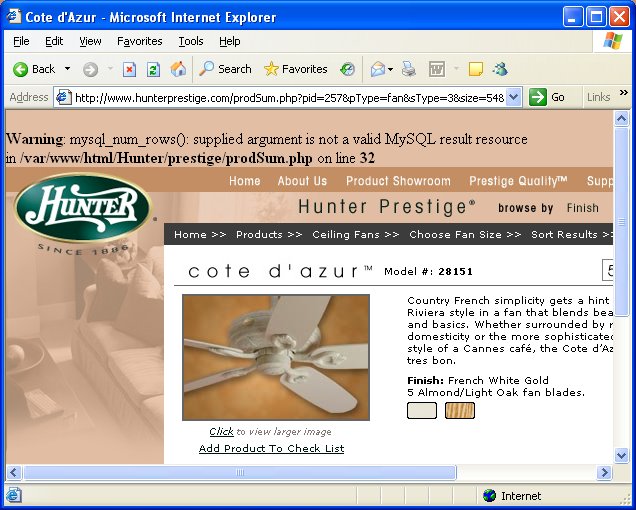Click the Hunter logo

tap(83, 207)
